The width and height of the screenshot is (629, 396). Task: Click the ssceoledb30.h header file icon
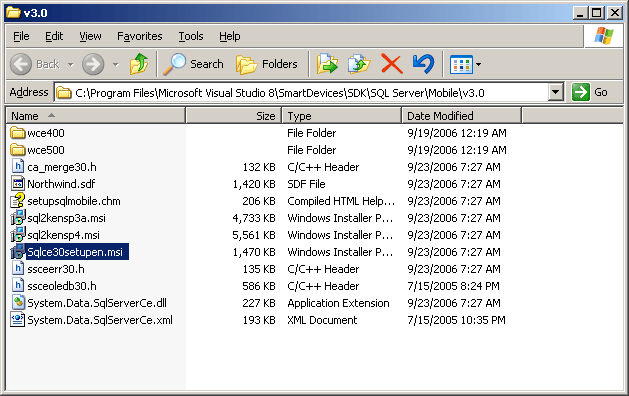[18, 286]
